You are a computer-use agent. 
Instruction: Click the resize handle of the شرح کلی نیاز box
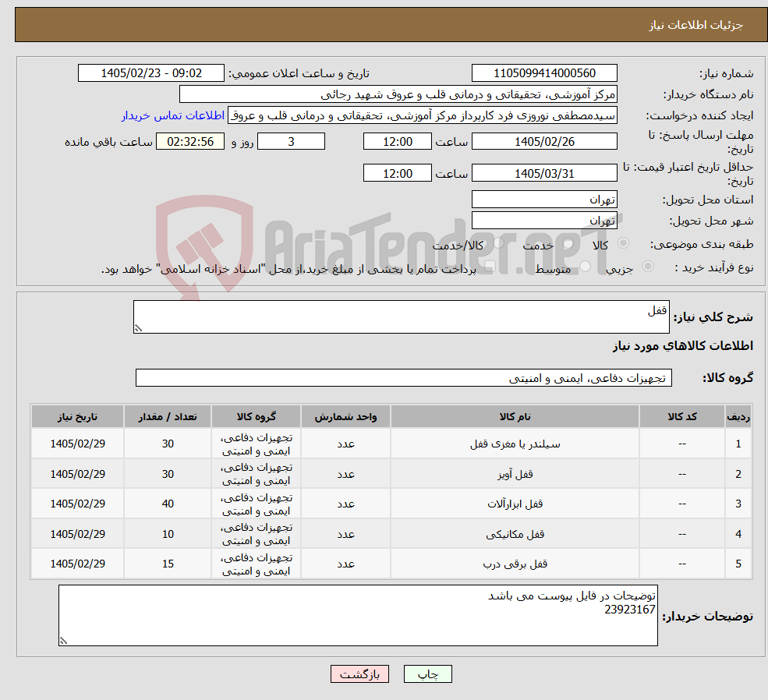click(138, 328)
